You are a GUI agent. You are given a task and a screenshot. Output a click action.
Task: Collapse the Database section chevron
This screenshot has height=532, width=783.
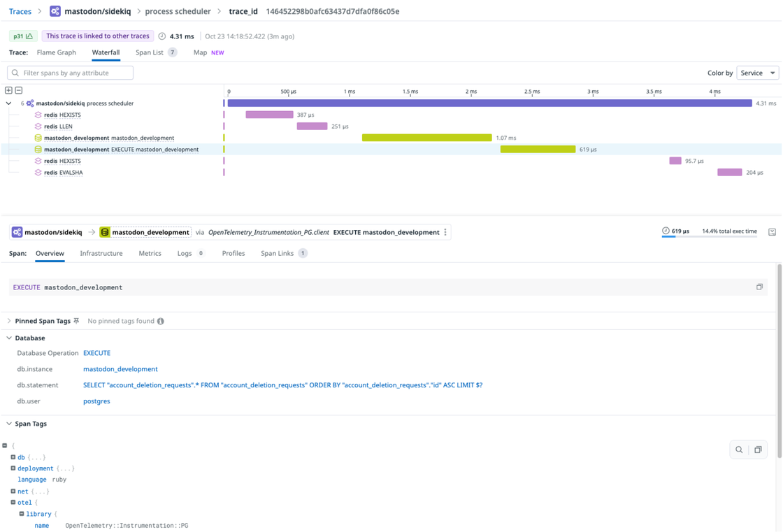(8, 338)
